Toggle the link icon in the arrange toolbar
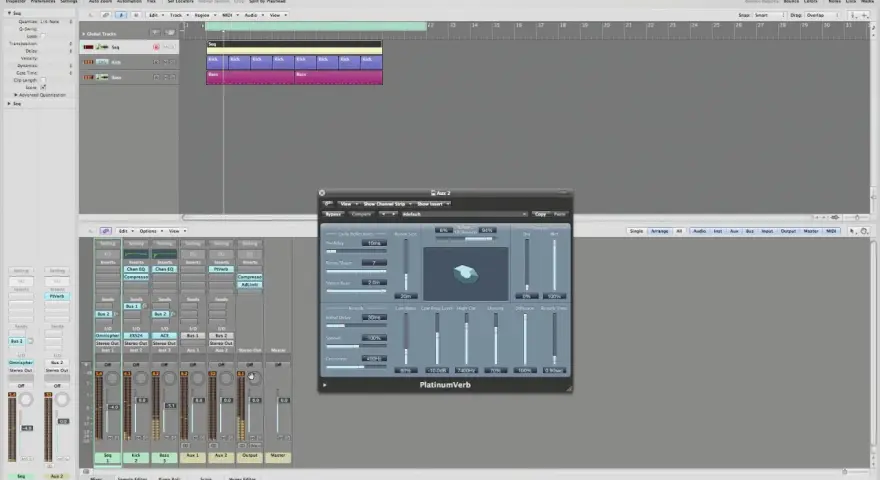The width and height of the screenshot is (880, 480). pos(106,15)
